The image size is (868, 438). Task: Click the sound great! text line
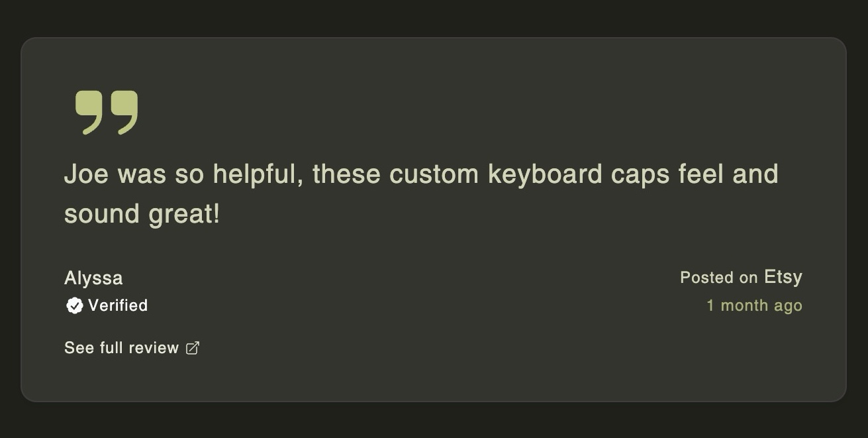(x=142, y=215)
